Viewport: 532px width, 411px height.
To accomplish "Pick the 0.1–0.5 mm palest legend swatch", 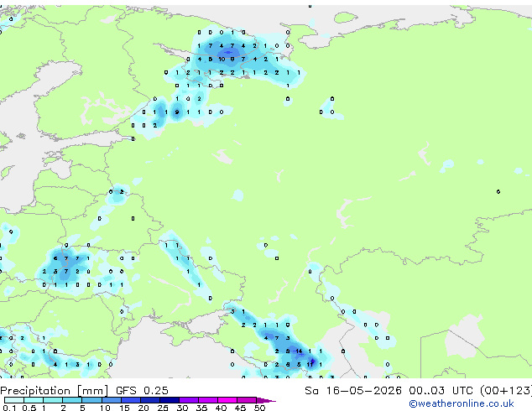I will [14, 400].
